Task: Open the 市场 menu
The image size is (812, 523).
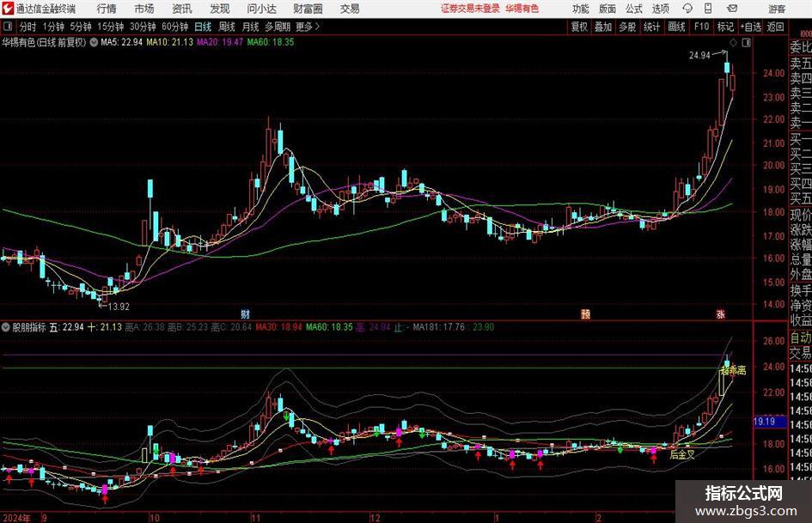Action: [x=144, y=9]
